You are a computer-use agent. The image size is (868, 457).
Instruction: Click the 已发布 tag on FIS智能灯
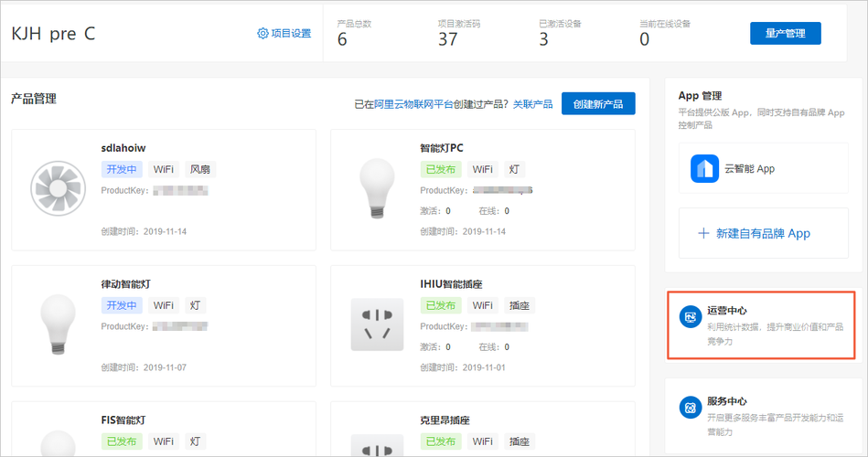122,441
